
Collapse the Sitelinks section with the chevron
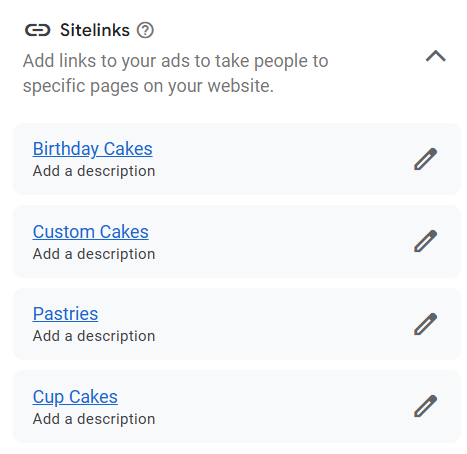click(435, 56)
